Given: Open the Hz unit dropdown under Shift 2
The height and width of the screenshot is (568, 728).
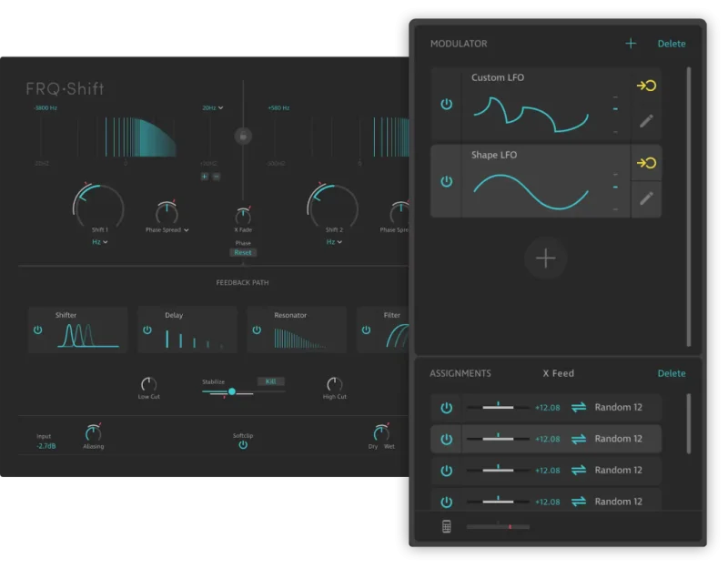Looking at the screenshot, I should click(x=334, y=242).
